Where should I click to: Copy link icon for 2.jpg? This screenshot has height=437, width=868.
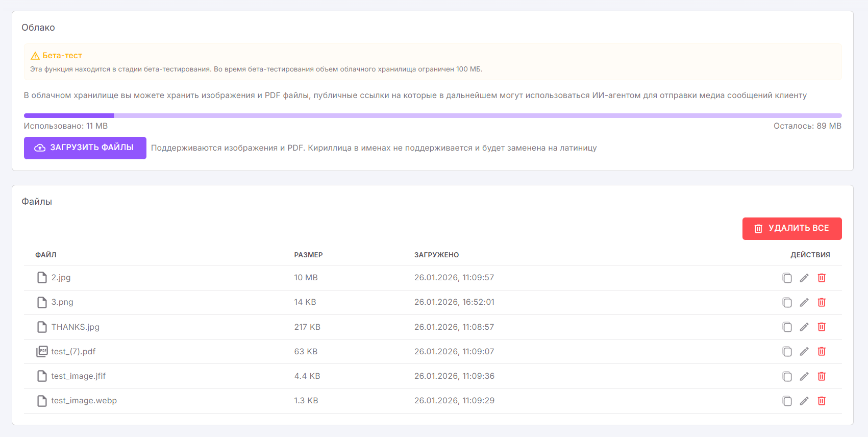787,278
